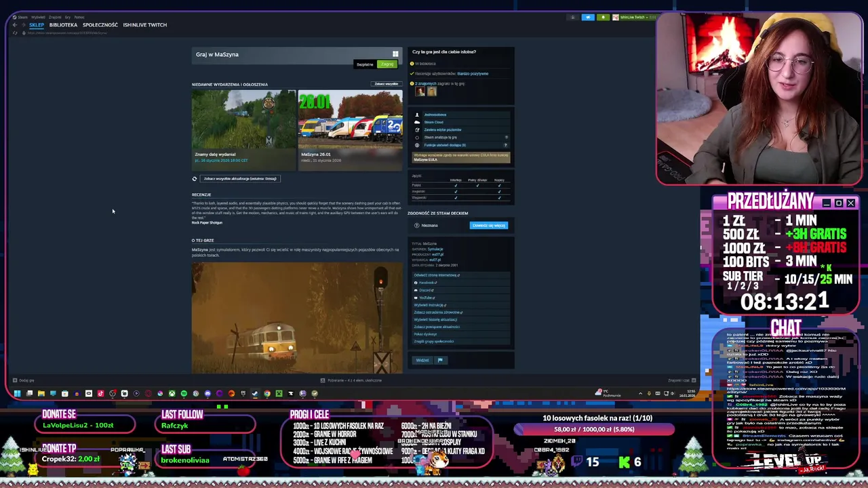Image resolution: width=868 pixels, height=488 pixels.
Task: Open the ISHINLIVE TWITCH profile tab
Action: [144, 25]
